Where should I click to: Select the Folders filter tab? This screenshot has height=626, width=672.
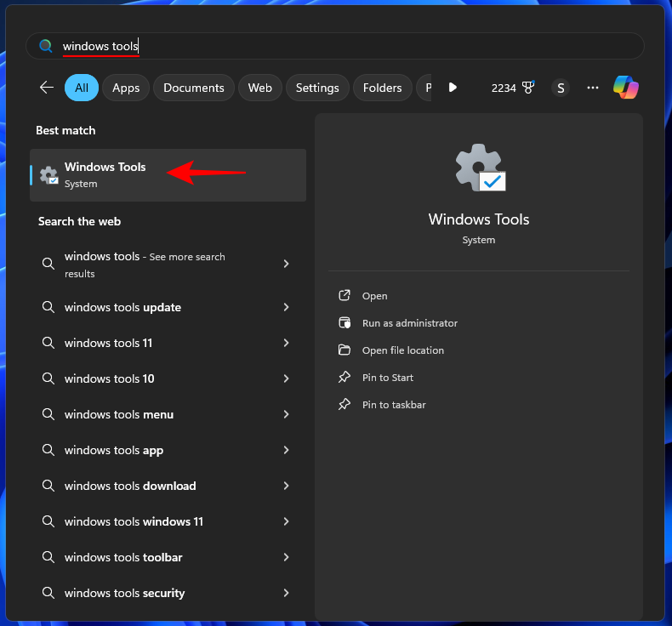(382, 88)
